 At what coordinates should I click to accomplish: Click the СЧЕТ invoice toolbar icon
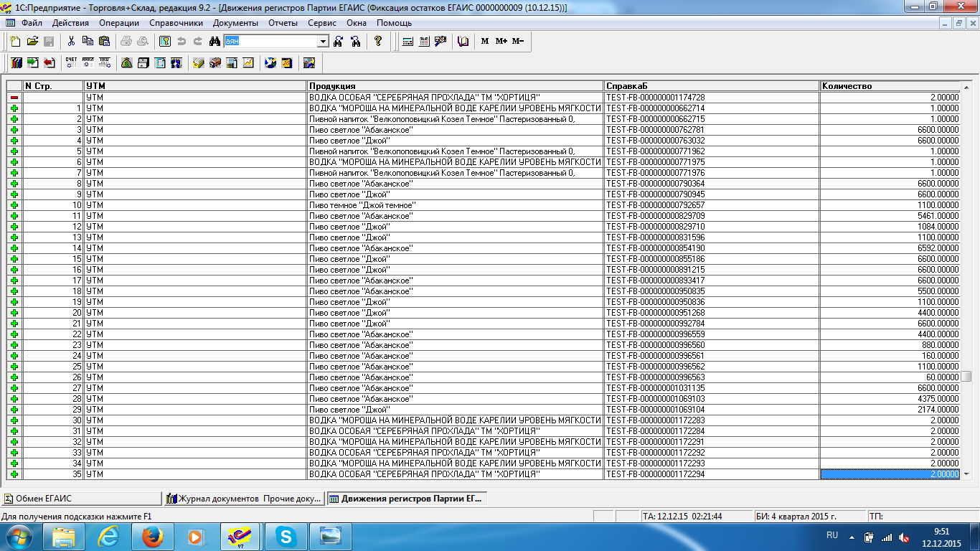(x=71, y=62)
